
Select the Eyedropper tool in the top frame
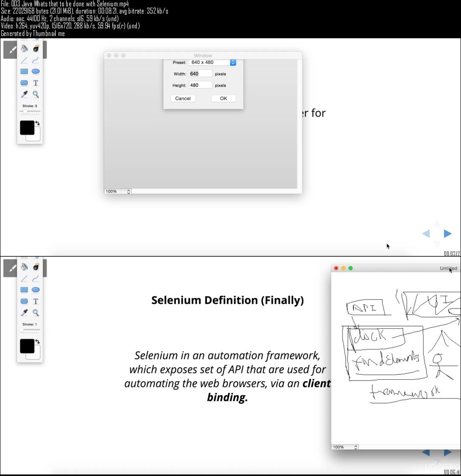click(24, 95)
